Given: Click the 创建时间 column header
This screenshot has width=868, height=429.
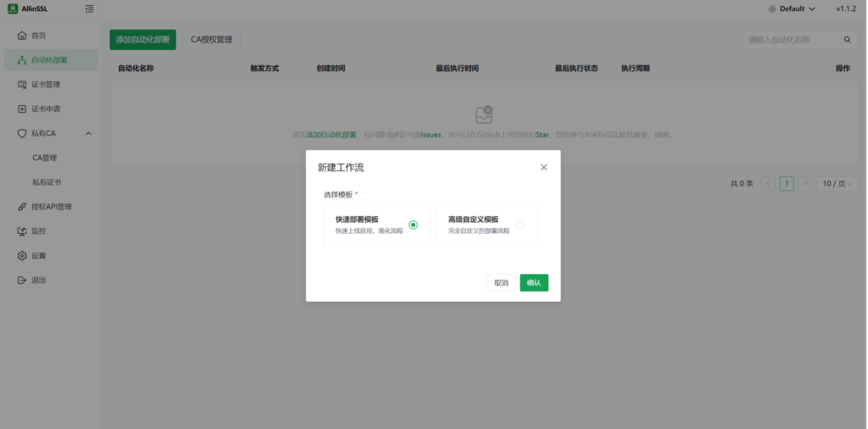Looking at the screenshot, I should point(331,69).
